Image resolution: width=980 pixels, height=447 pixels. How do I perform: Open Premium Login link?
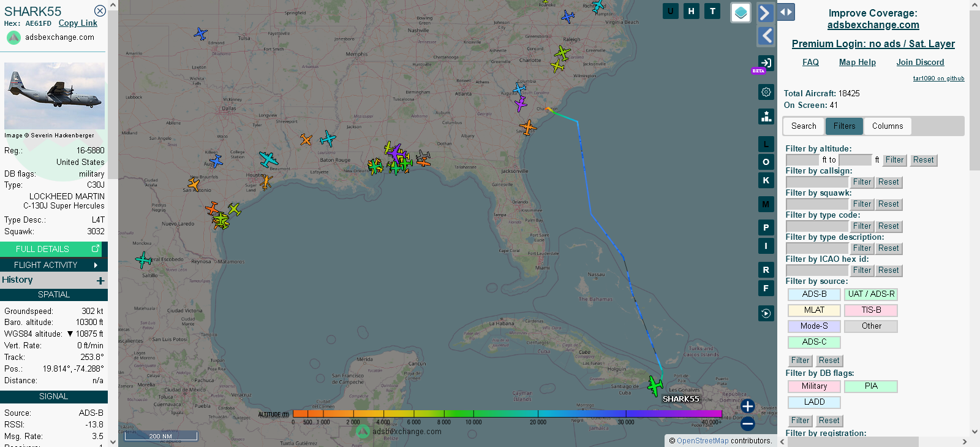[x=873, y=44]
